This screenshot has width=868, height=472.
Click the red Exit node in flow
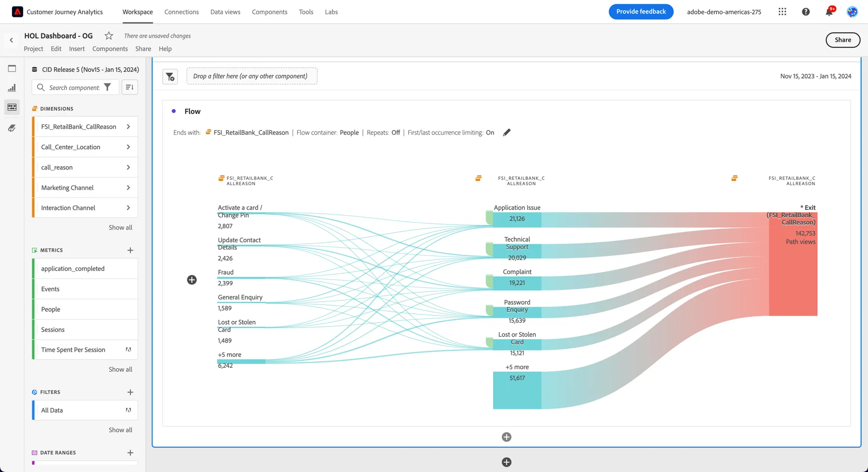(x=793, y=264)
